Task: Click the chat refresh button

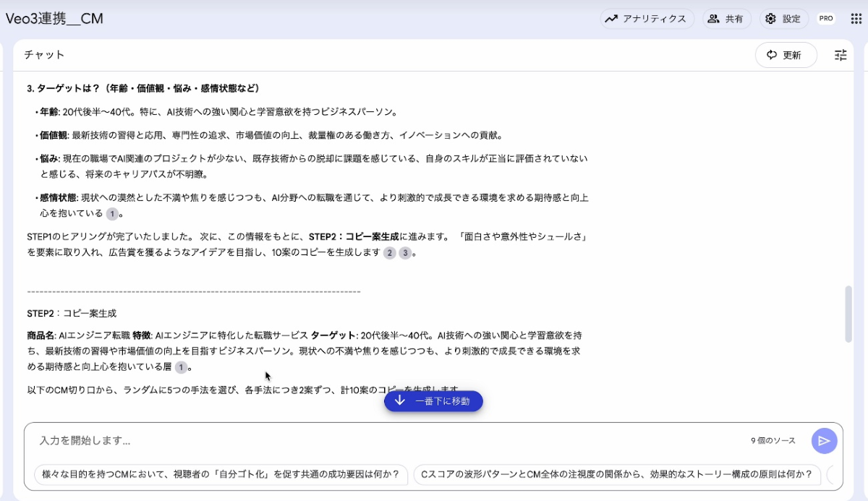Action: pyautogui.click(x=786, y=55)
